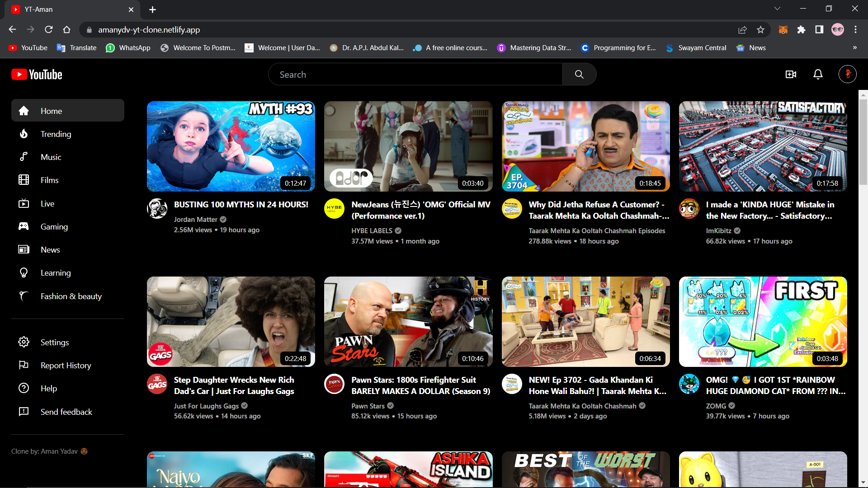
Task: Click the Jordan Matter channel avatar
Action: point(157,209)
